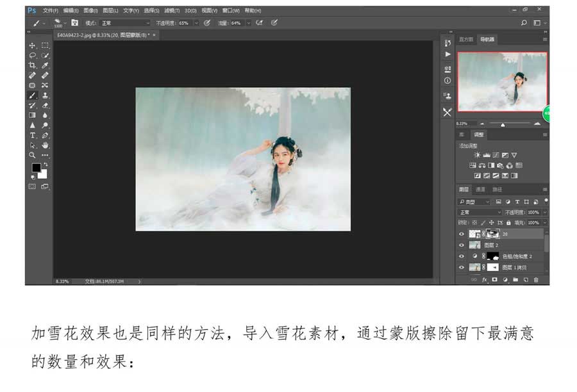Pick the Hand tool
The height and width of the screenshot is (392, 577).
pyautogui.click(x=45, y=145)
